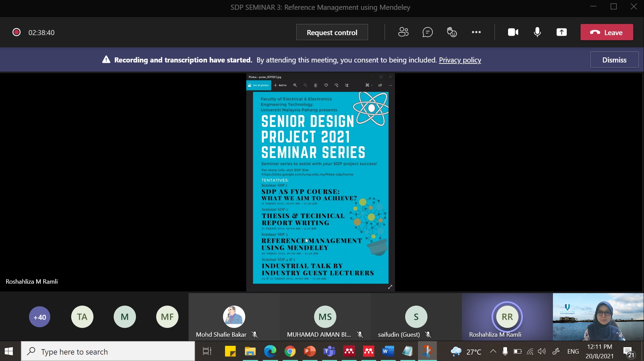Click the self video preview

[x=598, y=317]
